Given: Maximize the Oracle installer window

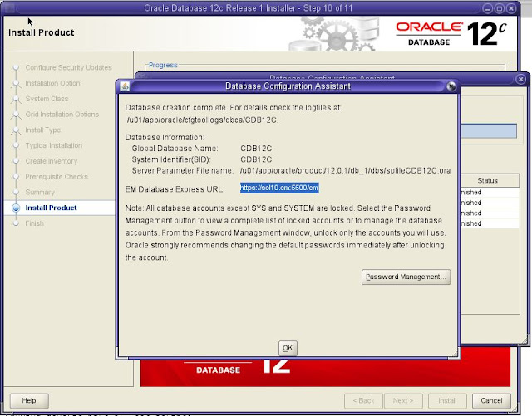Looking at the screenshot, I should point(500,8).
